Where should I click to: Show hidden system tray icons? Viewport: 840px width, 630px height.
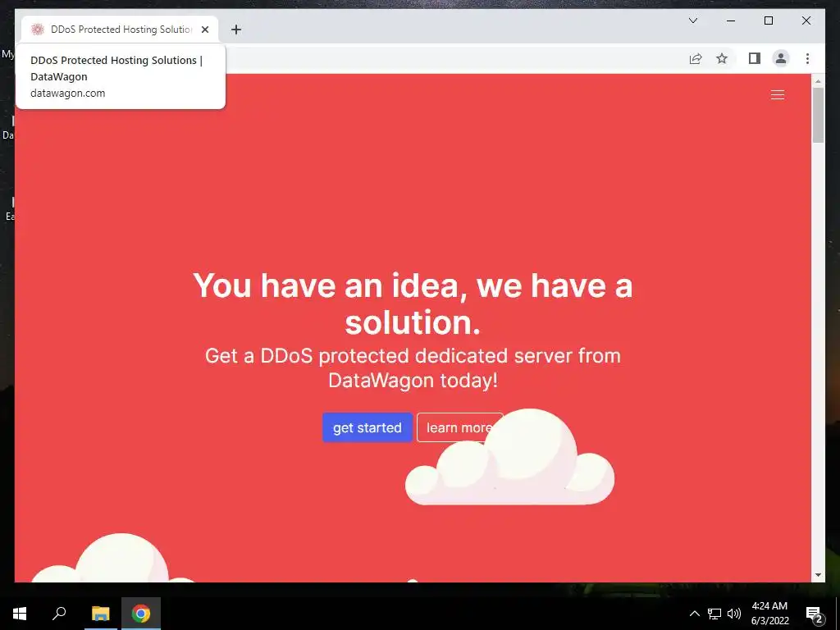(694, 614)
